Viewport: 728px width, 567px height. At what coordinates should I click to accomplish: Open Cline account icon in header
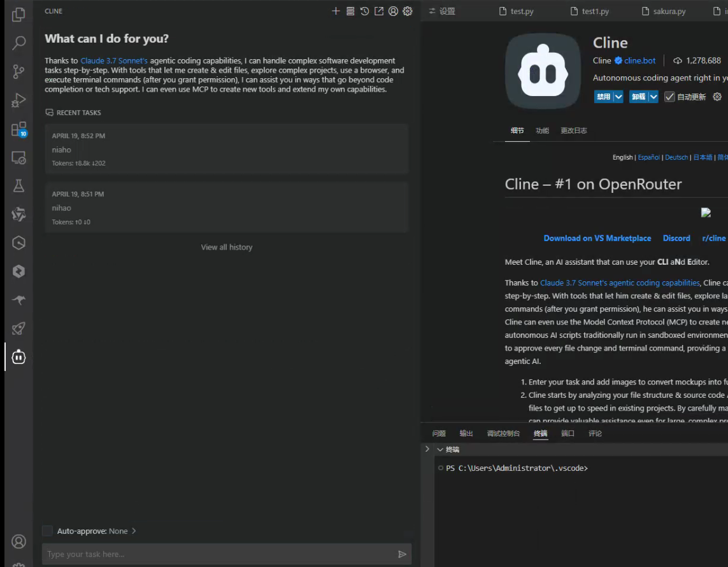(x=393, y=11)
